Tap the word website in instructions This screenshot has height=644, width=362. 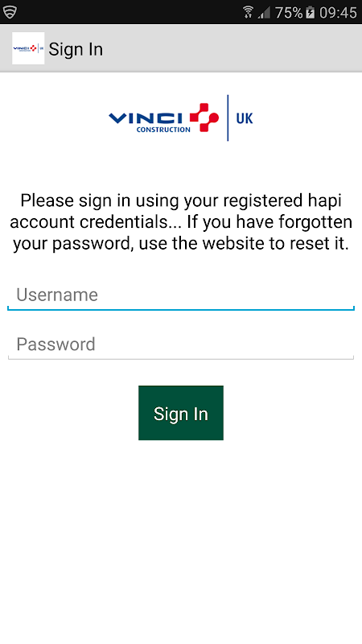click(x=235, y=244)
